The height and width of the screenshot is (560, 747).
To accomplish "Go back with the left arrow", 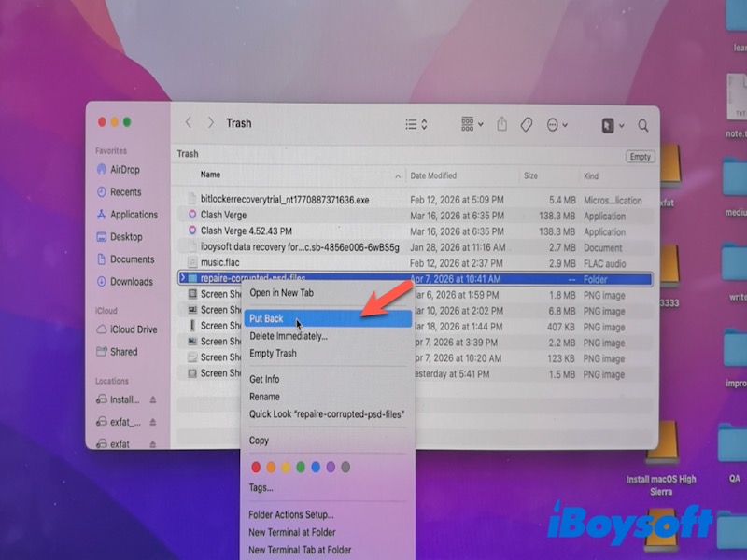I will point(189,123).
